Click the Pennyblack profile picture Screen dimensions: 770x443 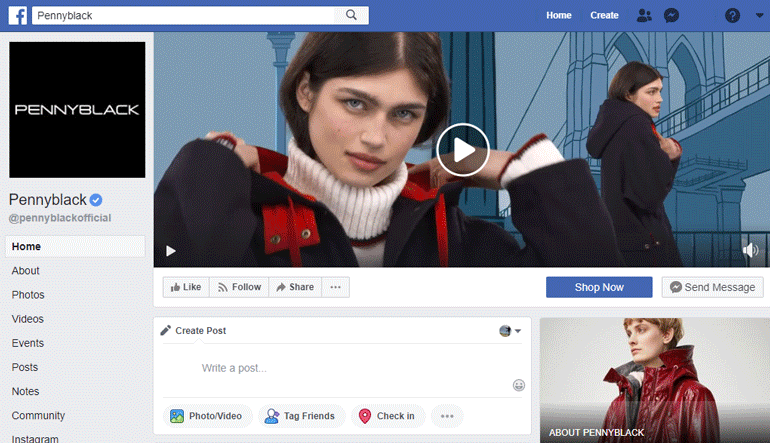(x=77, y=110)
